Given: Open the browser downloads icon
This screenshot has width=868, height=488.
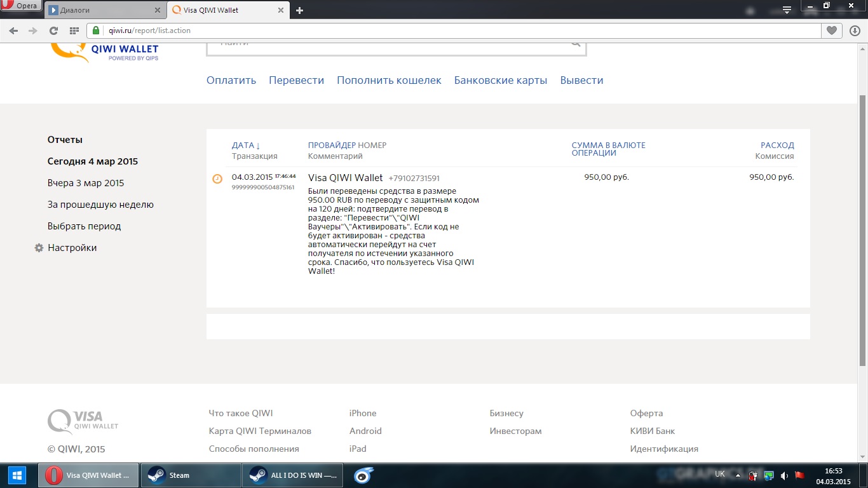Looking at the screenshot, I should pos(855,30).
